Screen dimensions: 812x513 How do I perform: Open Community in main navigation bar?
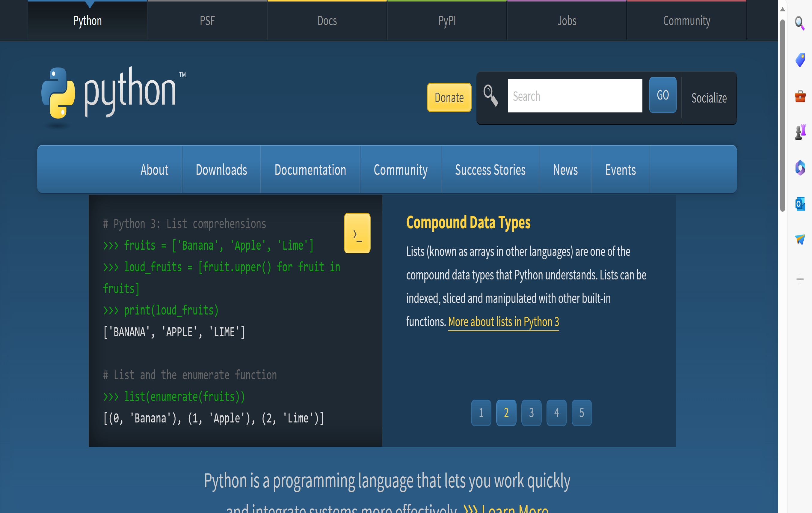(401, 170)
